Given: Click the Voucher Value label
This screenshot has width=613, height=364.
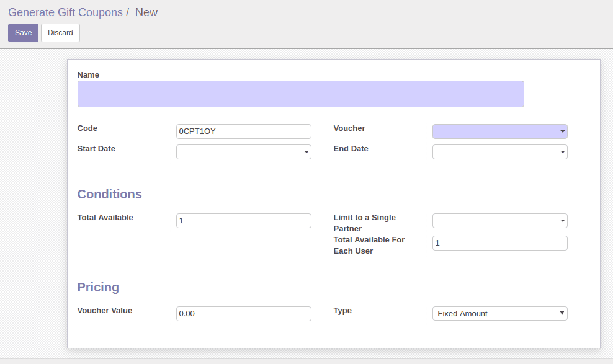Looking at the screenshot, I should 105,311.
